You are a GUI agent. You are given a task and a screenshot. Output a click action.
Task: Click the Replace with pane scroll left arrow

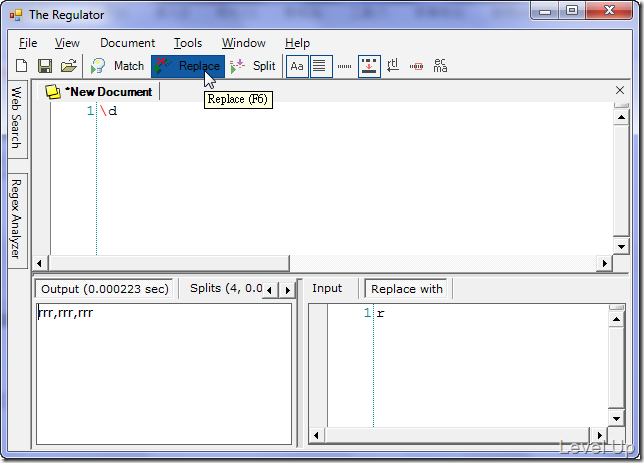[x=316, y=435]
